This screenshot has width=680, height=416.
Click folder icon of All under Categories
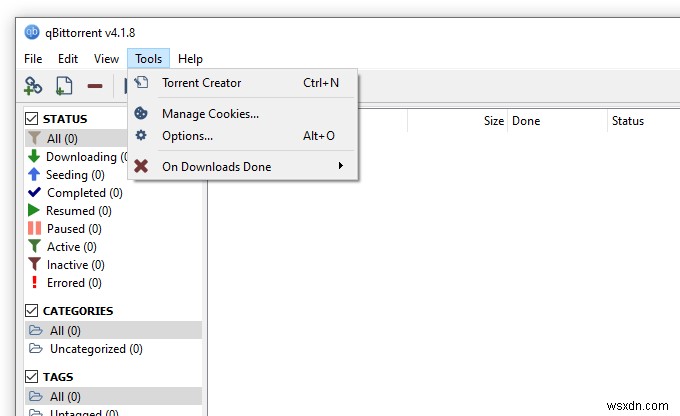[36, 330]
